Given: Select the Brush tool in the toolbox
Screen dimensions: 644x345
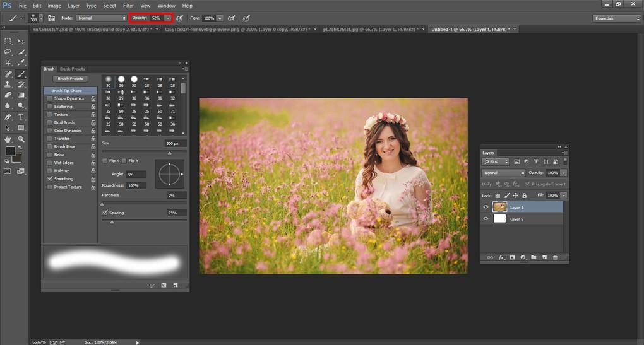Looking at the screenshot, I should tap(21, 74).
